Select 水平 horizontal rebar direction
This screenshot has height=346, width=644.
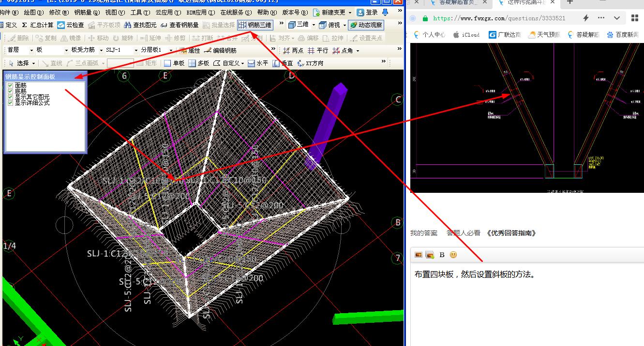(x=258, y=63)
